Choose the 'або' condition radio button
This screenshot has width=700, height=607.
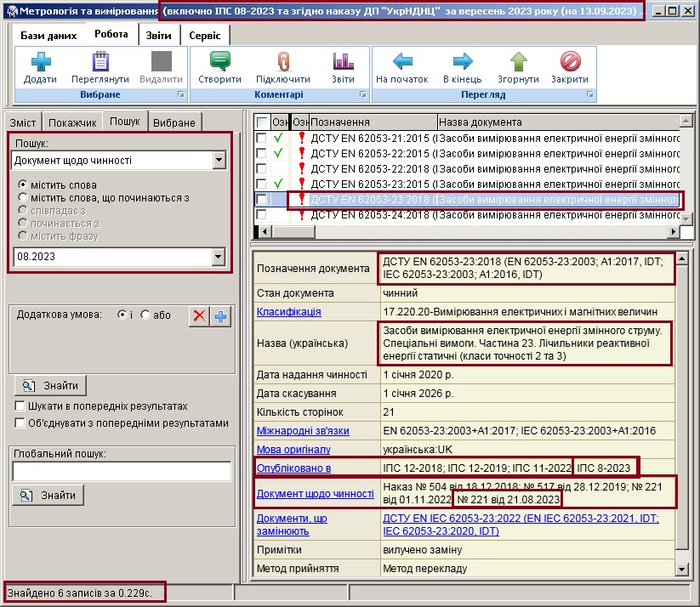(145, 315)
